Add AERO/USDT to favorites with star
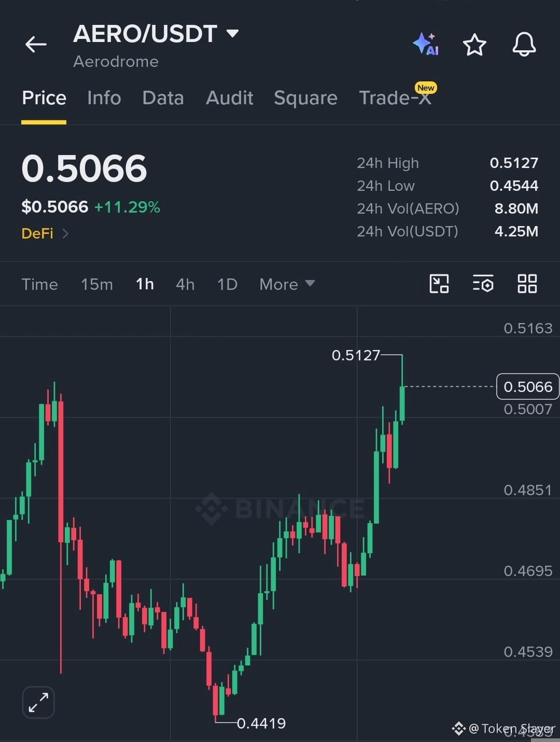560x742 pixels. pos(474,45)
